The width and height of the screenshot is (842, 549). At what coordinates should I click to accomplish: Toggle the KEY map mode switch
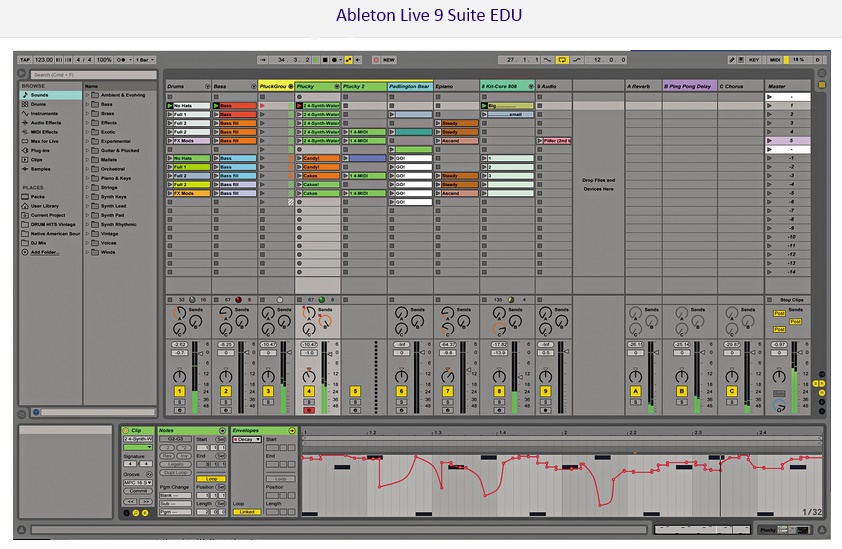[754, 60]
